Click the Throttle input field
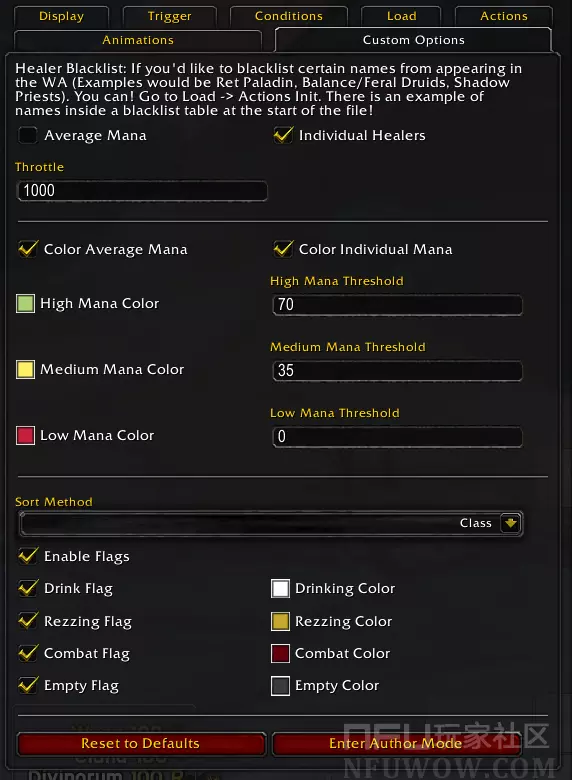 coord(142,191)
